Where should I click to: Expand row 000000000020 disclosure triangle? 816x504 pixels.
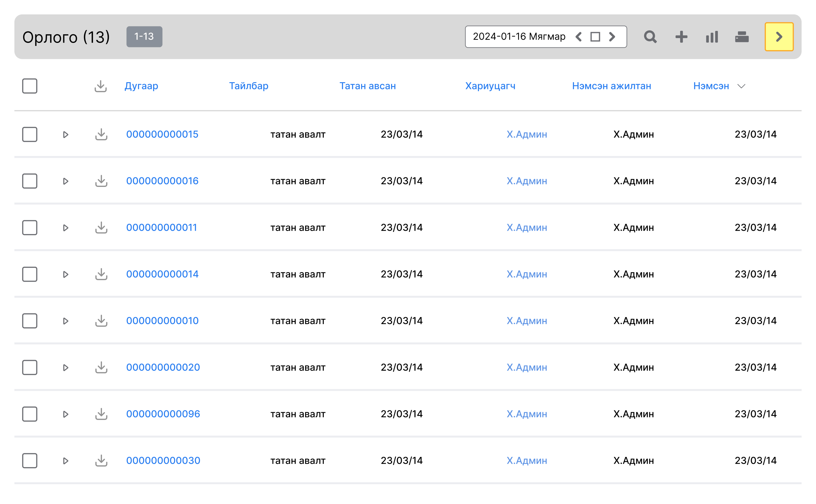point(65,368)
